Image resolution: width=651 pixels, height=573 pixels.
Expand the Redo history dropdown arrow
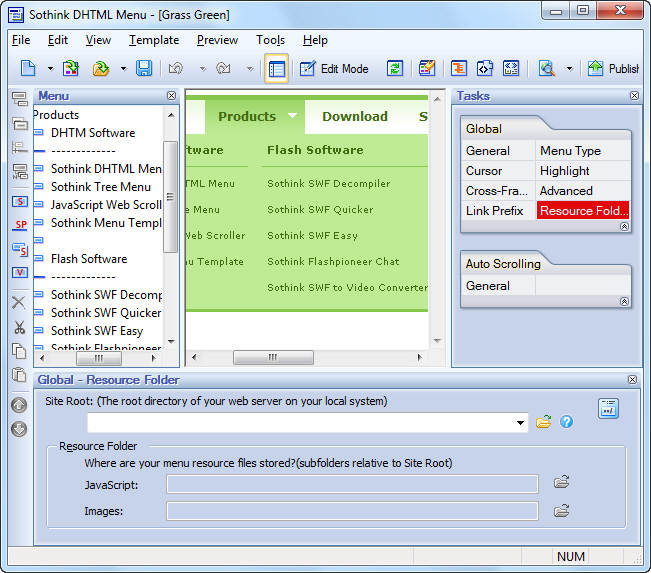pos(250,69)
